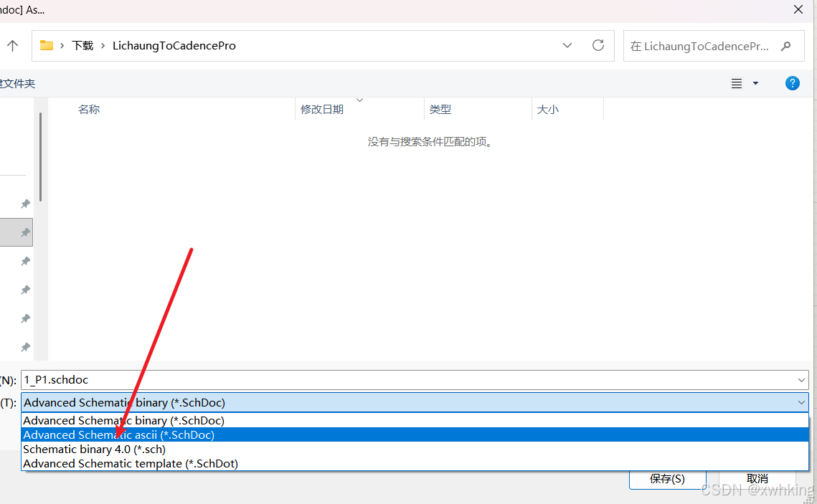Click the search magnifier icon
The image size is (817, 504).
point(785,47)
